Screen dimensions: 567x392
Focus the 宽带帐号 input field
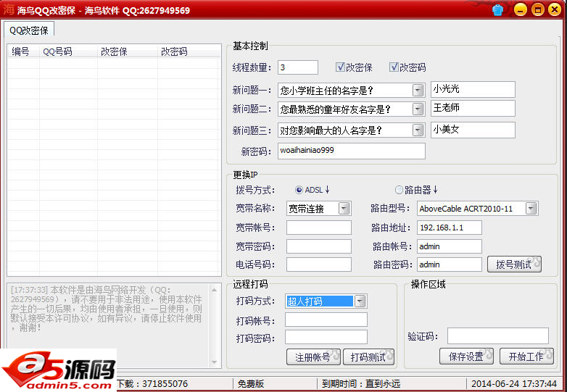319,228
